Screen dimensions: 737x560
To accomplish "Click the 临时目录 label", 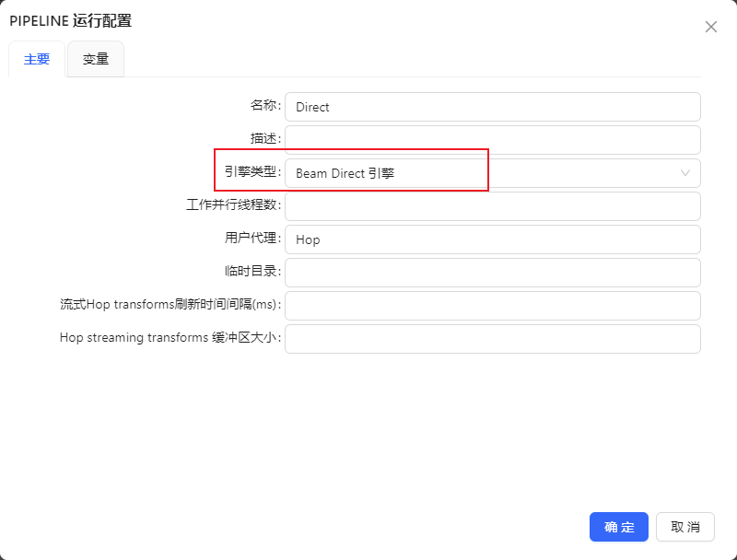I will click(252, 272).
